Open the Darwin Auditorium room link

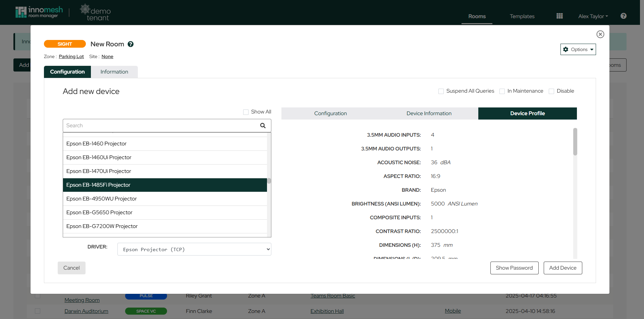pyautogui.click(x=86, y=311)
